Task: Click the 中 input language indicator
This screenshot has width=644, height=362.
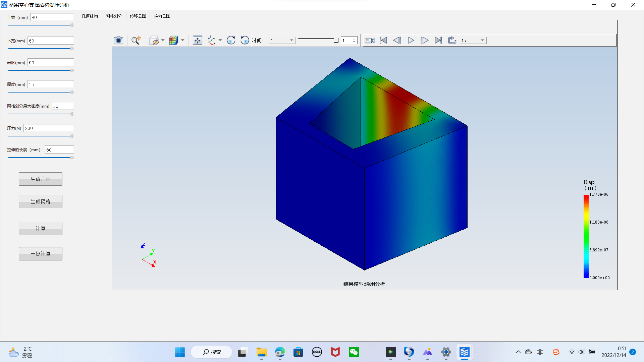Action: pyautogui.click(x=540, y=352)
